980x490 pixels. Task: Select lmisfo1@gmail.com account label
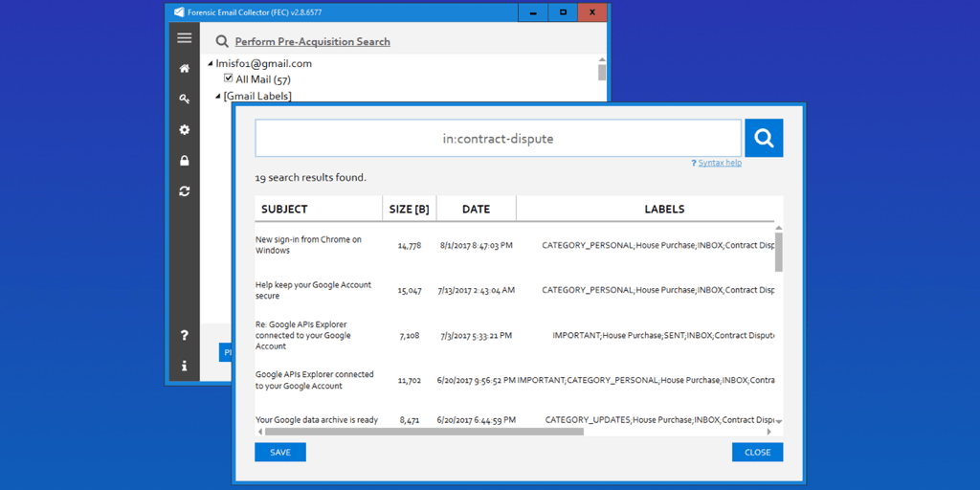264,64
